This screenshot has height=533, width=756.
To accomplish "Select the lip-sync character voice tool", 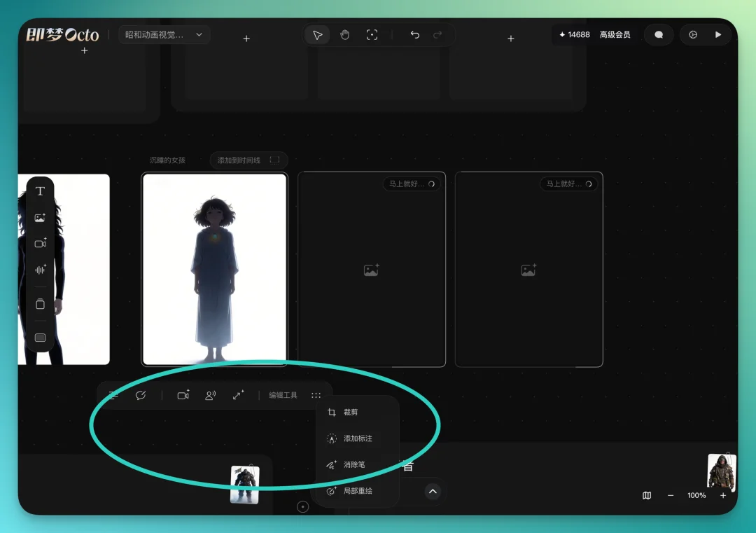I will (210, 394).
